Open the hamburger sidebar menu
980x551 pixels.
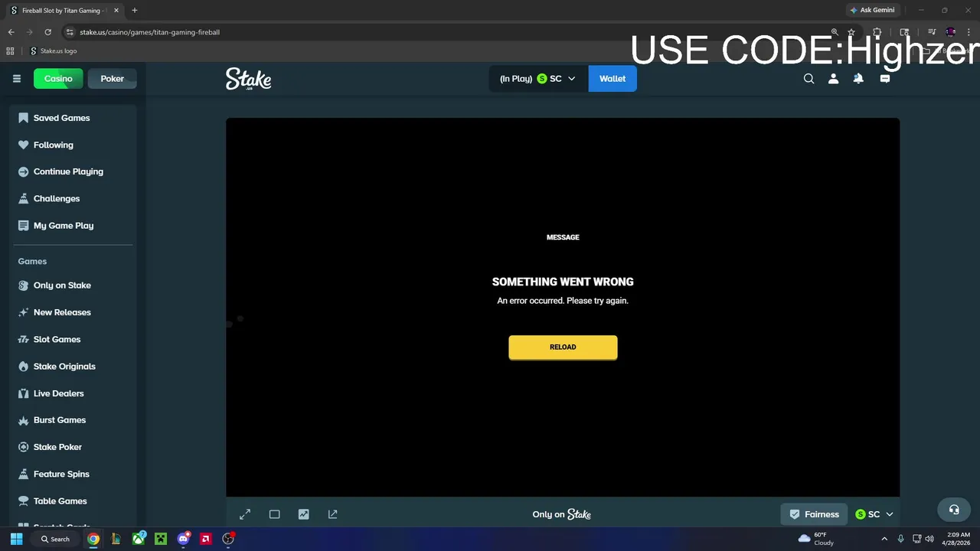coord(16,79)
